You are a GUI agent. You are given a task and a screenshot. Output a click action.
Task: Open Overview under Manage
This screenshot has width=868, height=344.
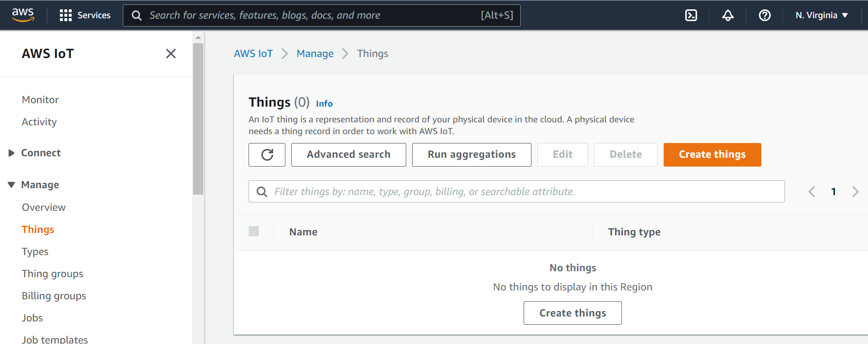pos(44,207)
